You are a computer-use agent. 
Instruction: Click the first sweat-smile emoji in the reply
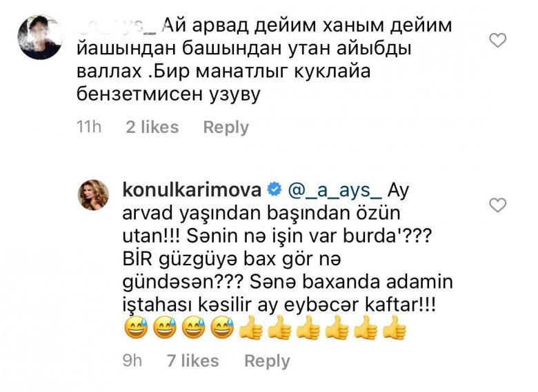tap(137, 327)
